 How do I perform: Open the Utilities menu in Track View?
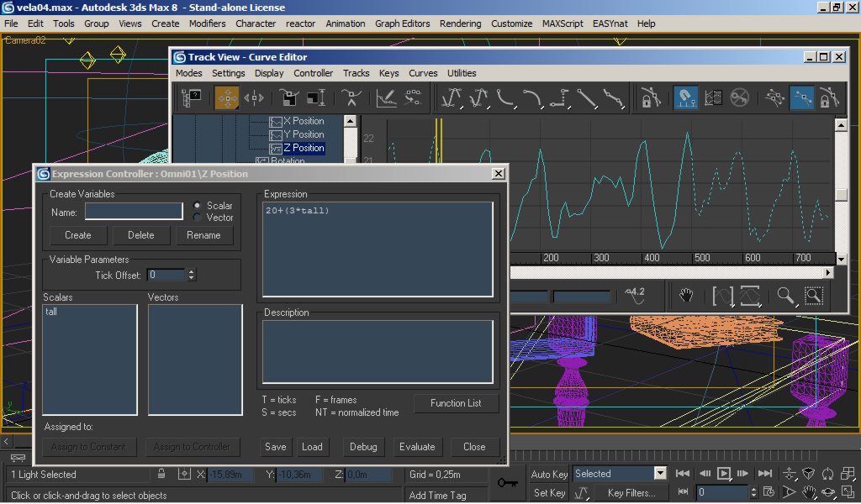462,73
